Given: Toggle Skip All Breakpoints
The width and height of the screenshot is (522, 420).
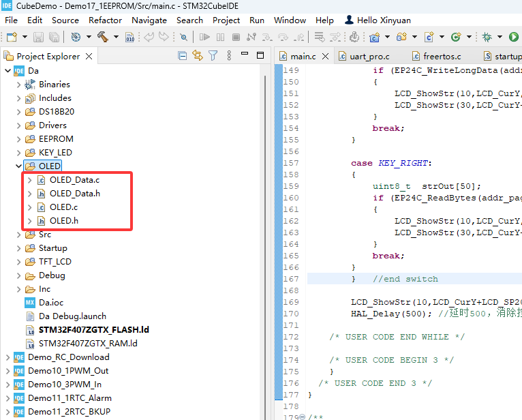Looking at the screenshot, I should pyautogui.click(x=183, y=37).
